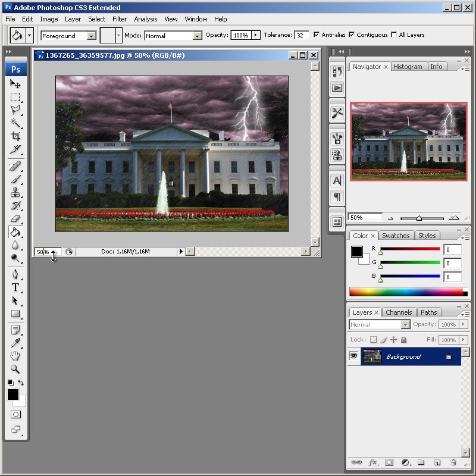Select the Polygonal Lasso tool
This screenshot has width=476, height=476.
coord(15,109)
